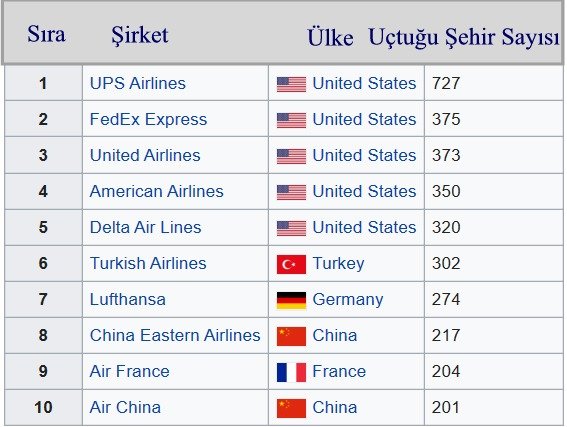Open the American Airlines link
Image resolution: width=567 pixels, height=427 pixels.
tap(157, 191)
